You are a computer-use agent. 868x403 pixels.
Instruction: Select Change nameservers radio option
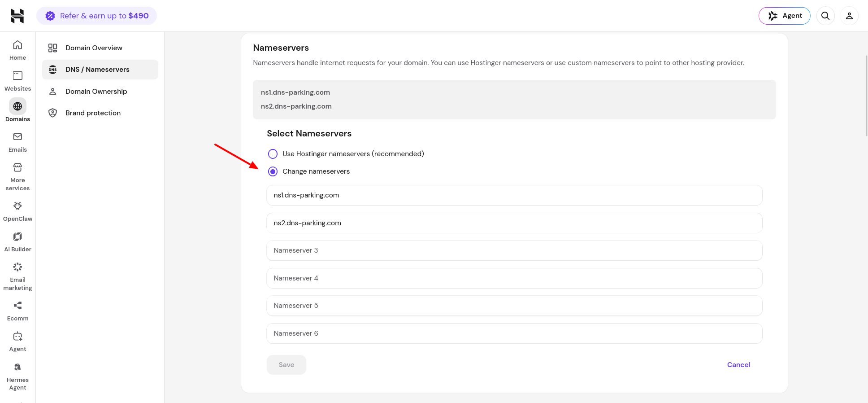tap(273, 171)
